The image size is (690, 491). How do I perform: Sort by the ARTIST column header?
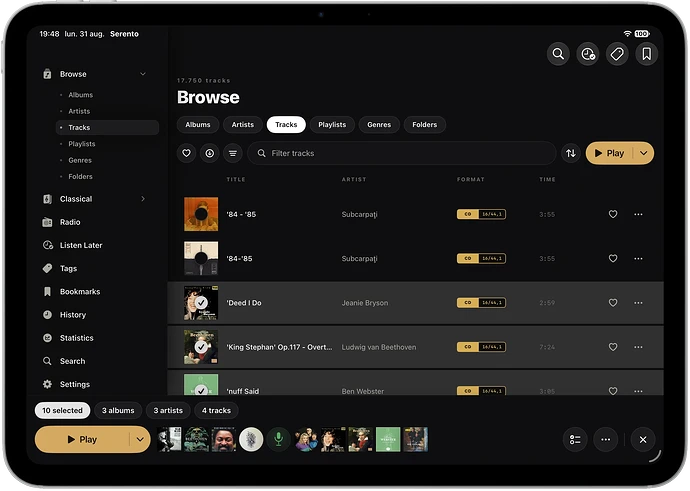[354, 180]
